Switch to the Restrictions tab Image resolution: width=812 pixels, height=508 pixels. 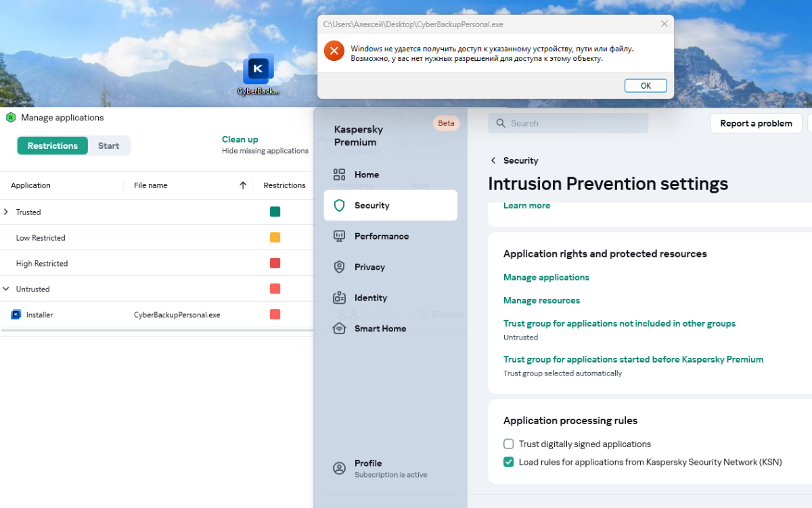coord(53,145)
